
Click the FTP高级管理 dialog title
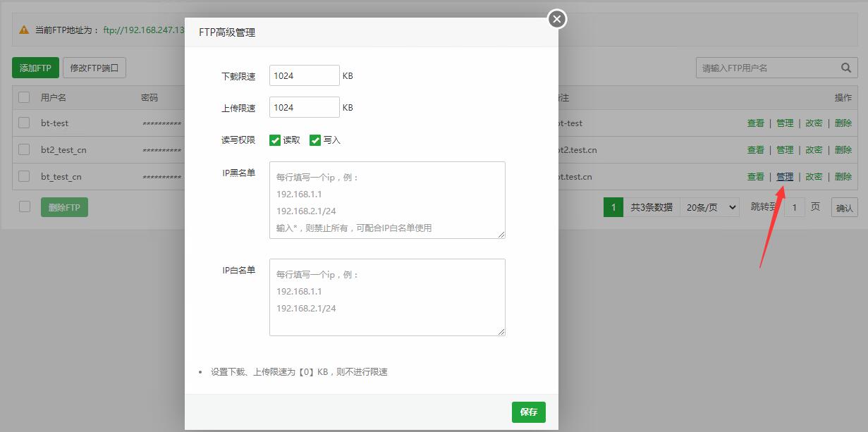coord(227,32)
